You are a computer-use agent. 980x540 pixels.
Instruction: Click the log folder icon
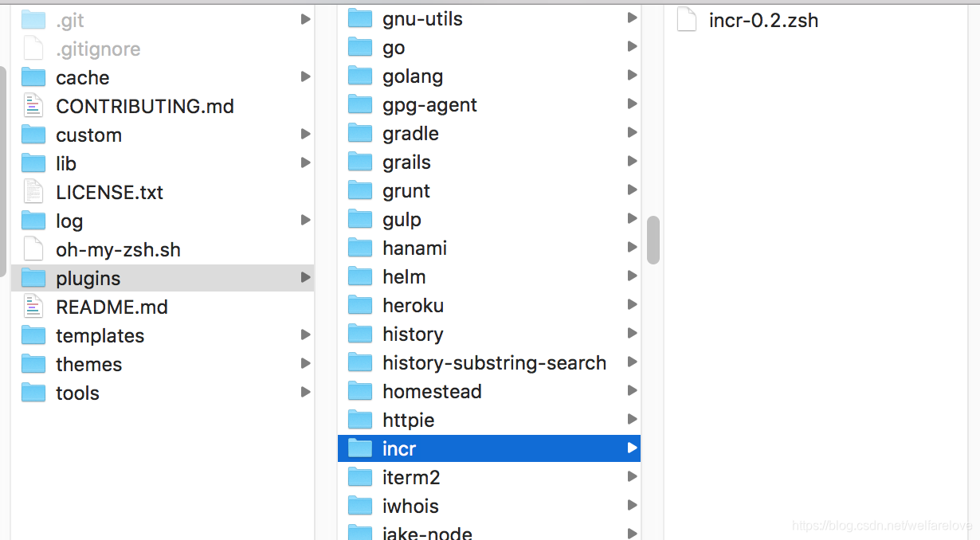point(33,221)
